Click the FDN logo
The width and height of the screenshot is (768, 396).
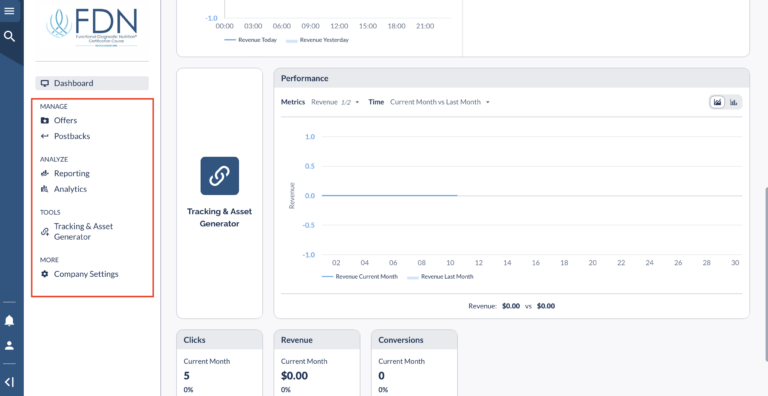[x=92, y=27]
